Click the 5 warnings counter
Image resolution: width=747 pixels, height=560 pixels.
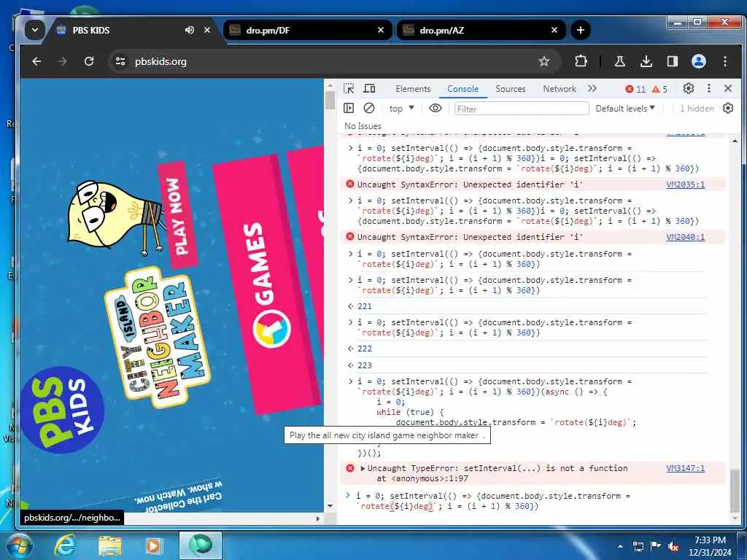(x=659, y=89)
